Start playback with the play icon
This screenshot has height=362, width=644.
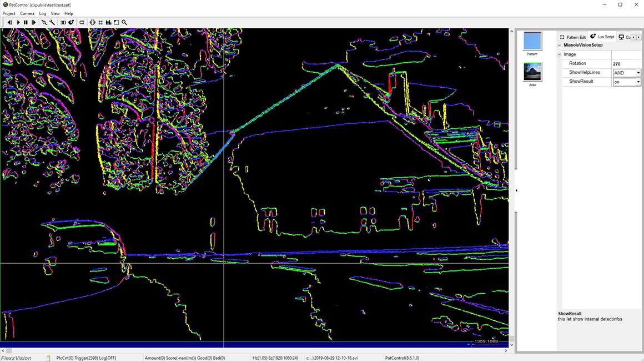tap(18, 23)
